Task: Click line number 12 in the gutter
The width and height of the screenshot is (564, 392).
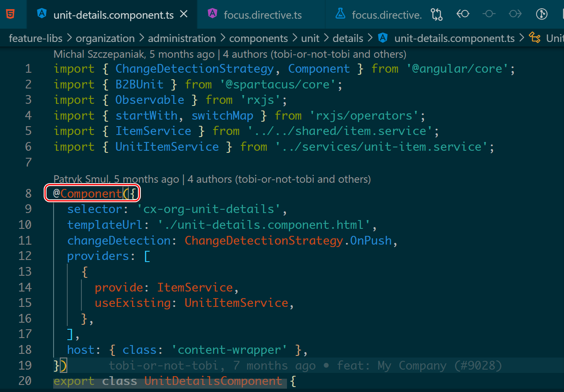Action: click(x=25, y=256)
